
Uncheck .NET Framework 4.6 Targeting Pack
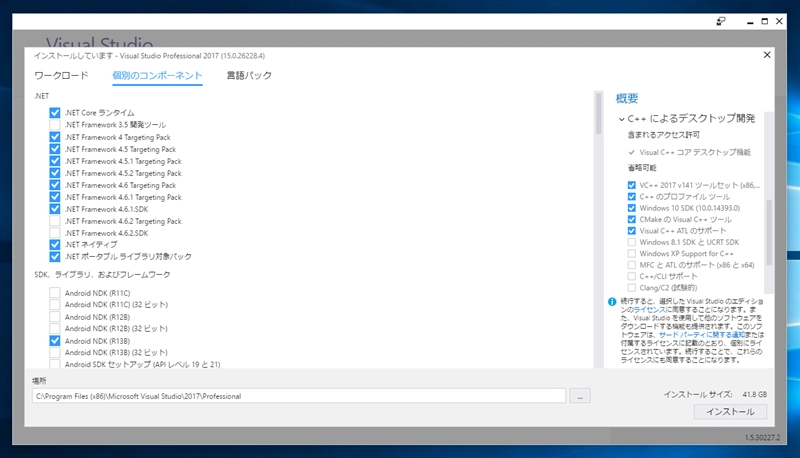pos(55,185)
